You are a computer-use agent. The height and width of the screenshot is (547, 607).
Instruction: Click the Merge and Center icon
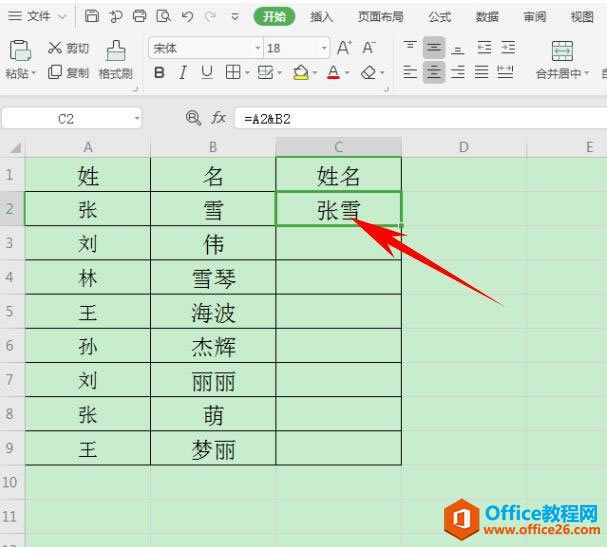562,51
